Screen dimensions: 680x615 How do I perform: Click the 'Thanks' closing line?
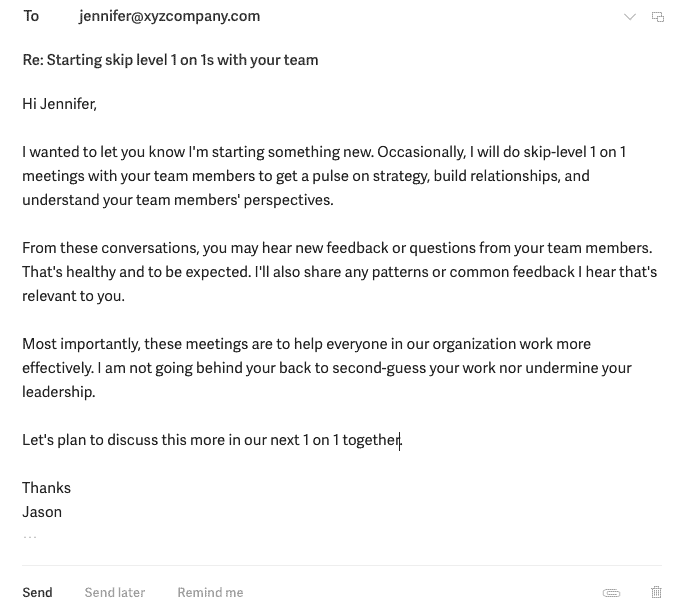[46, 488]
